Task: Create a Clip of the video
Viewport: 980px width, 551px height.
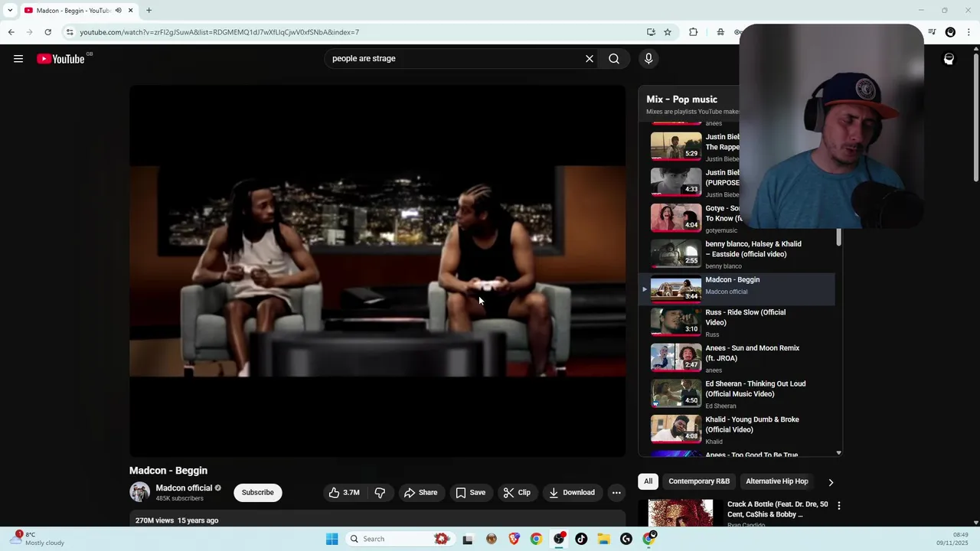Action: coord(517,493)
